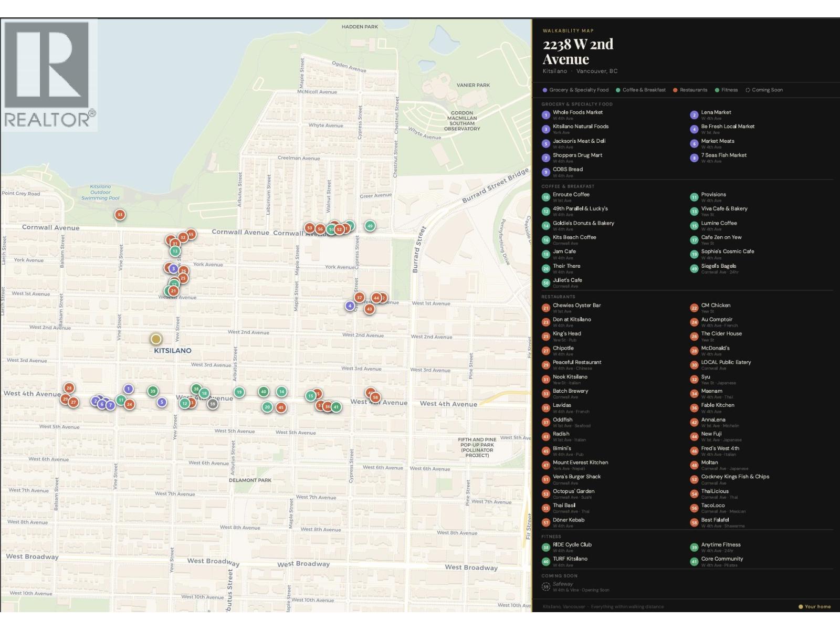Image resolution: width=840 pixels, height=630 pixels.
Task: Select orange marker 45 on the map
Action: click(x=281, y=407)
